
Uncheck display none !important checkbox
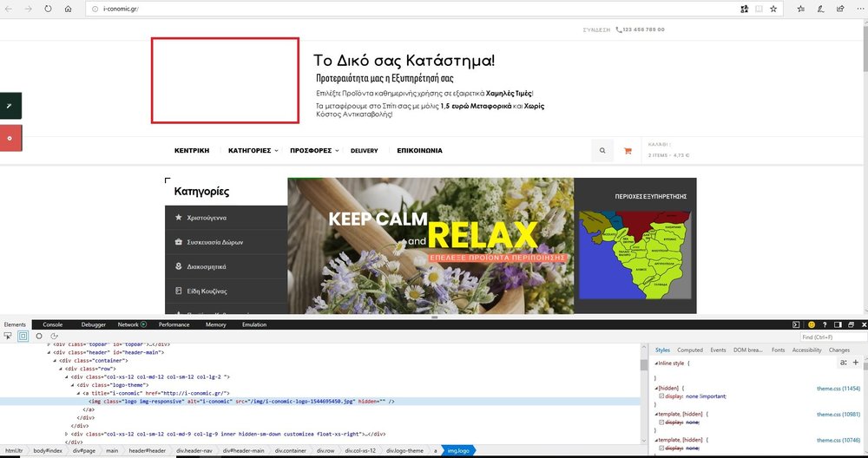(x=661, y=396)
